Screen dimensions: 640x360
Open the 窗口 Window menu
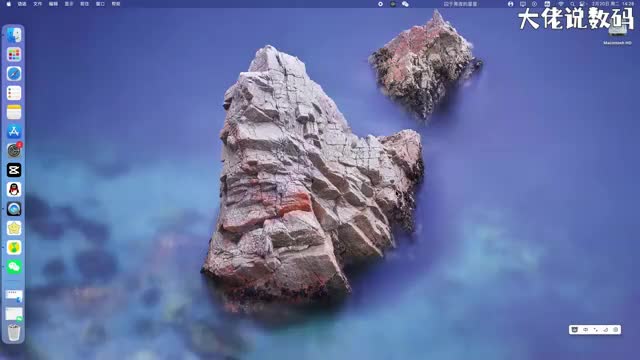[x=100, y=4]
